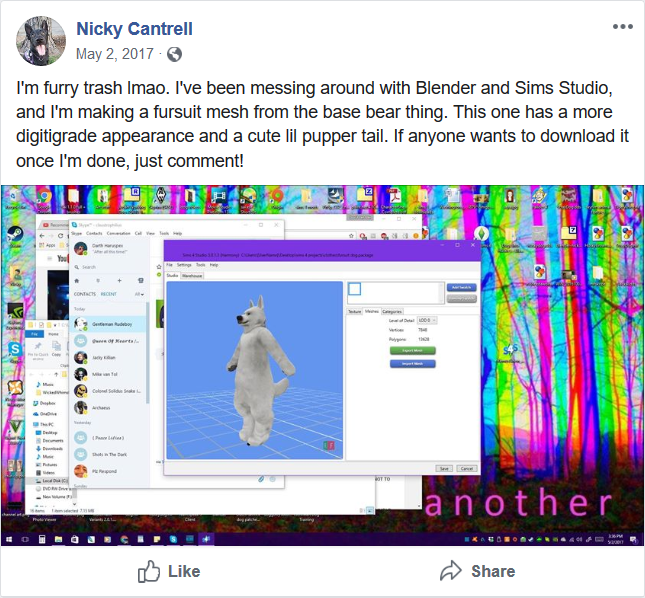The width and height of the screenshot is (645, 598).
Task: Switch to the Texture tab
Action: pyautogui.click(x=355, y=311)
